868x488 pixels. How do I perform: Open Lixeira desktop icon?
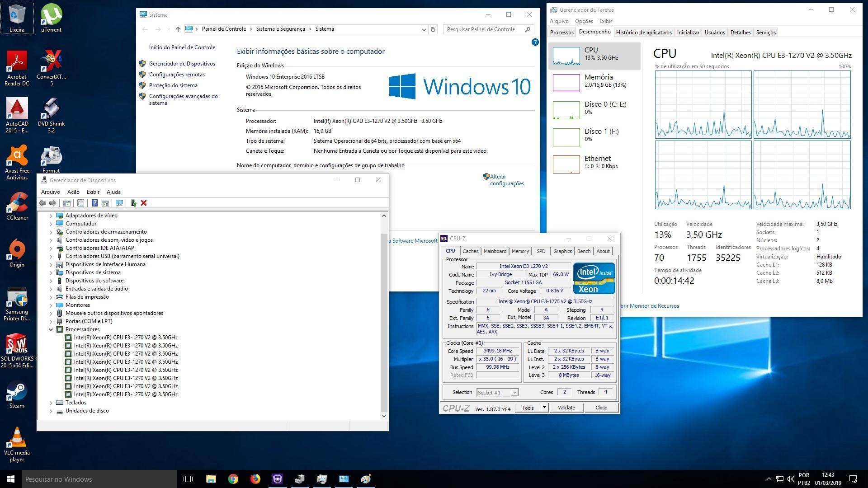point(17,19)
